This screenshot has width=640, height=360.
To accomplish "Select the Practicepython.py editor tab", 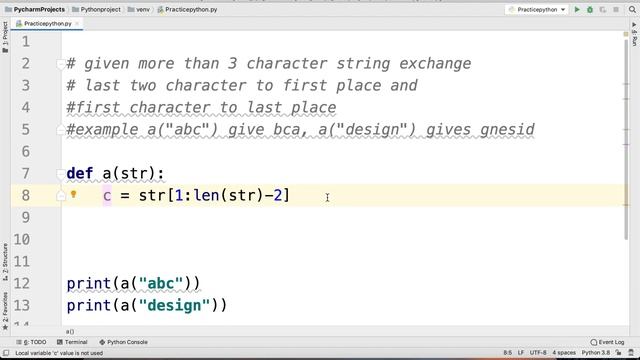I will tap(47, 24).
